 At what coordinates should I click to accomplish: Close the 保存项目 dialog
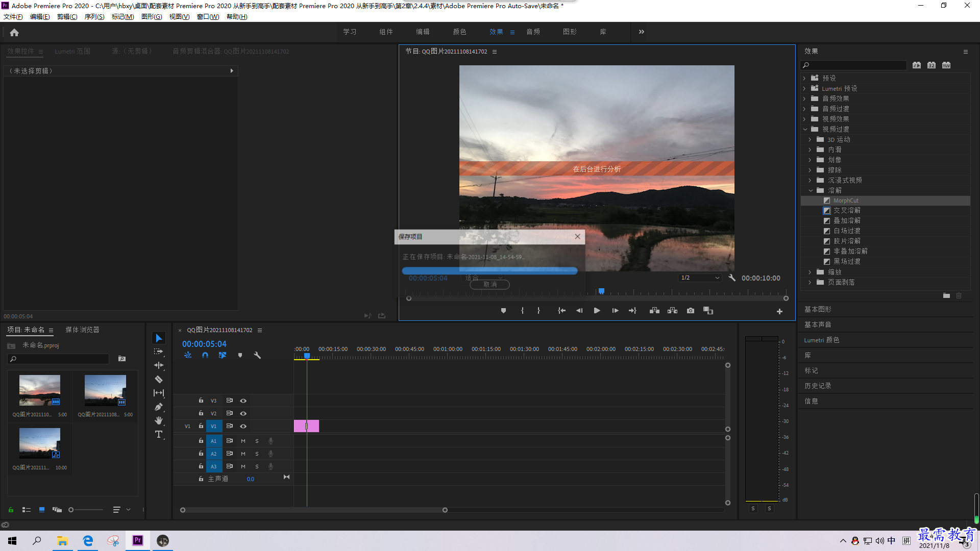click(x=577, y=236)
